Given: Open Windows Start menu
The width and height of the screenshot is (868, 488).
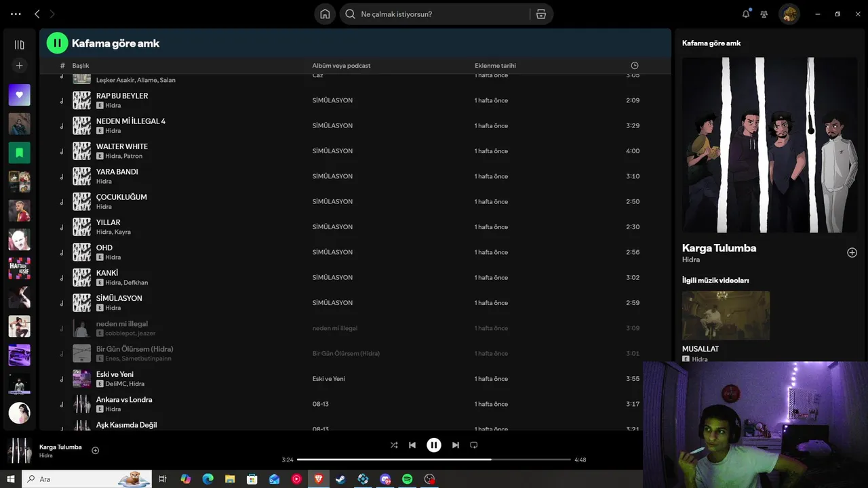Looking at the screenshot, I should tap(11, 479).
